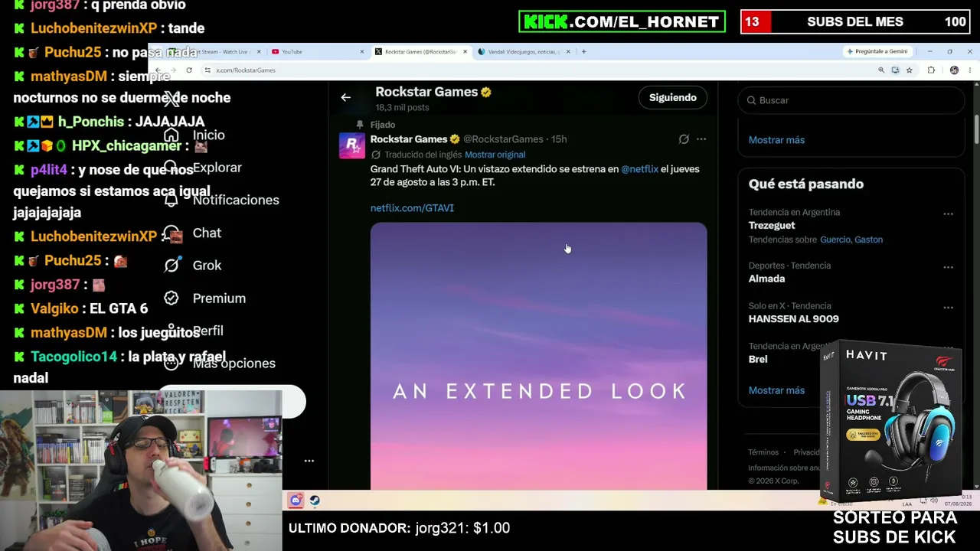The image size is (980, 551).
Task: Click the Buscar search field on X
Action: coord(851,100)
